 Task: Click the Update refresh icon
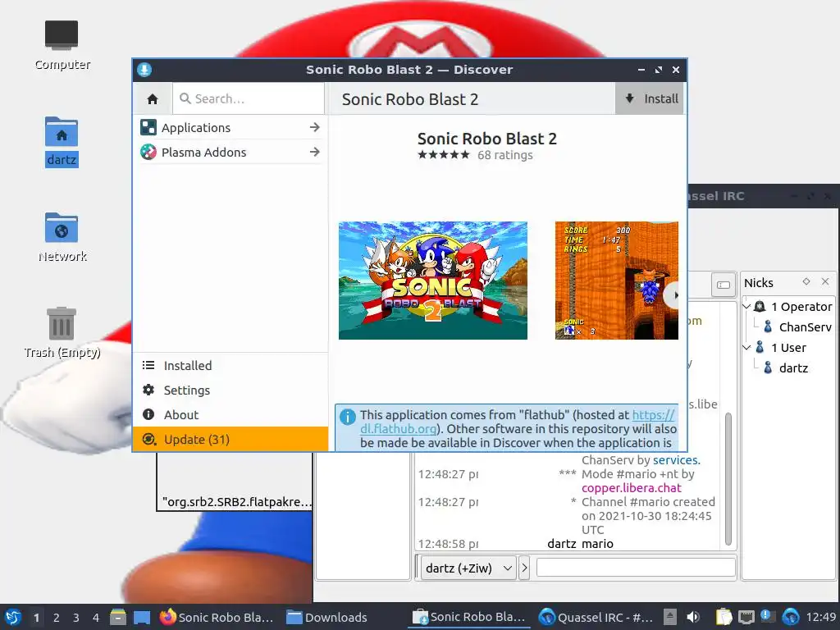149,440
